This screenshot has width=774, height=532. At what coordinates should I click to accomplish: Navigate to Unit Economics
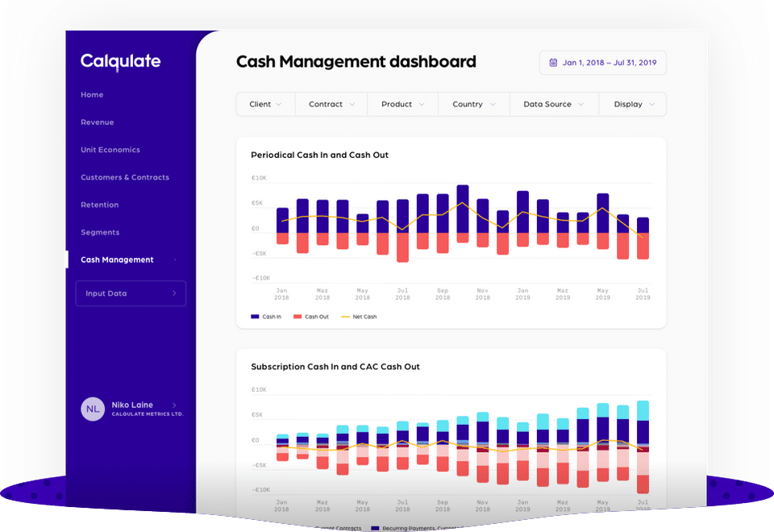[110, 150]
